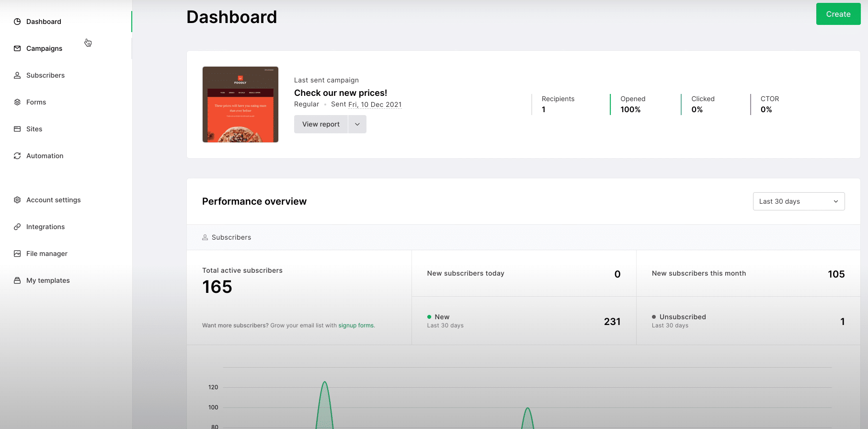Click the Sites browser icon
The height and width of the screenshot is (429, 868).
pos(17,129)
